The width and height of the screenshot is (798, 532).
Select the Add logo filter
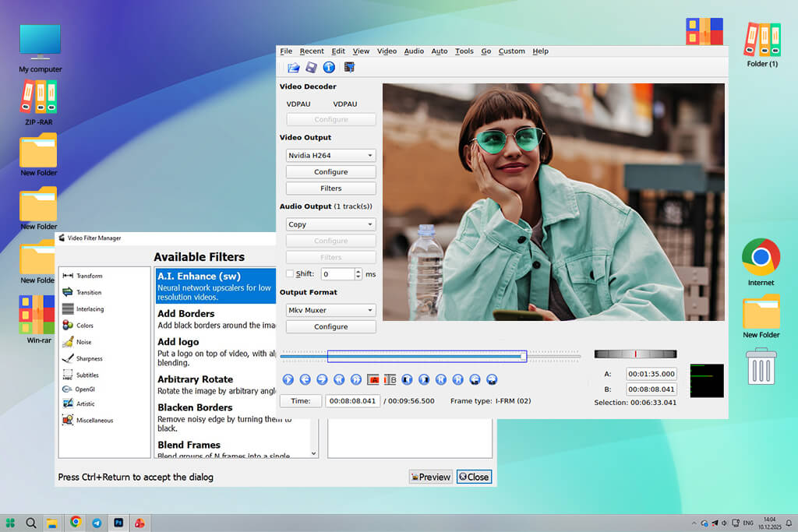point(216,351)
